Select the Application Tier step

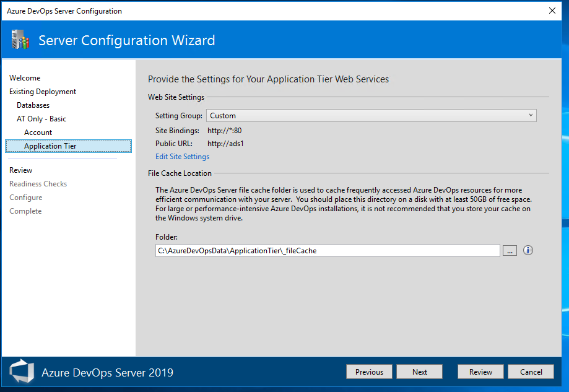[x=69, y=146]
